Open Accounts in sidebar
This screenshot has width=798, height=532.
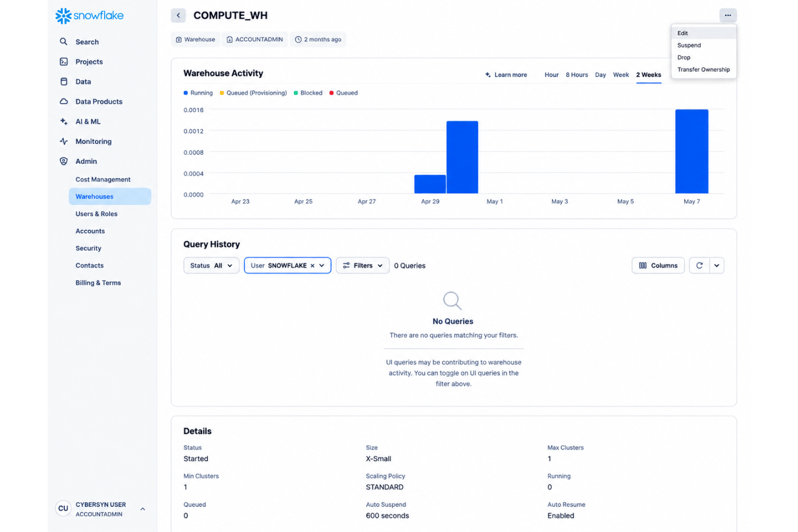point(90,231)
